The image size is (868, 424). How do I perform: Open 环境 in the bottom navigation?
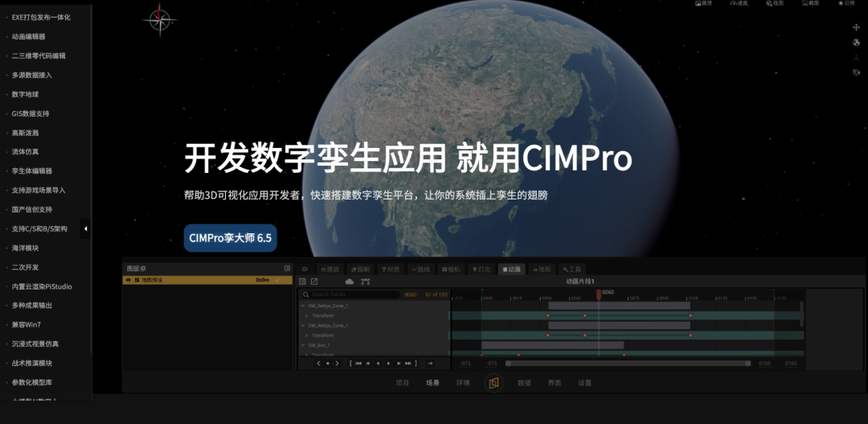[x=463, y=383]
